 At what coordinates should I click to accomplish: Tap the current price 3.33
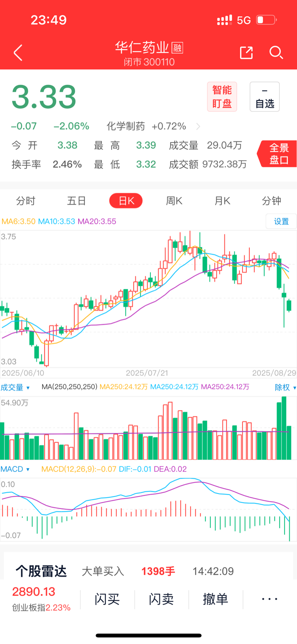(x=44, y=97)
